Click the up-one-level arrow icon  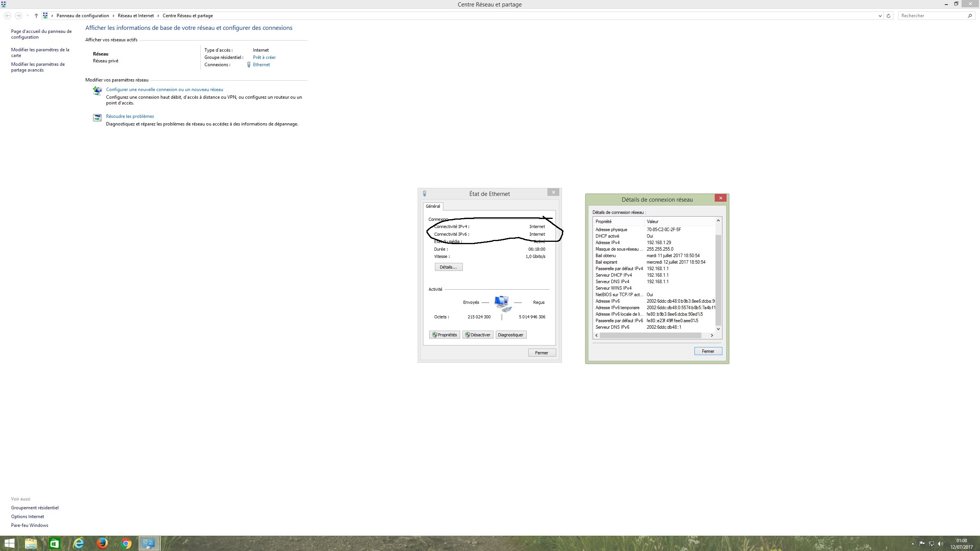pyautogui.click(x=36, y=16)
